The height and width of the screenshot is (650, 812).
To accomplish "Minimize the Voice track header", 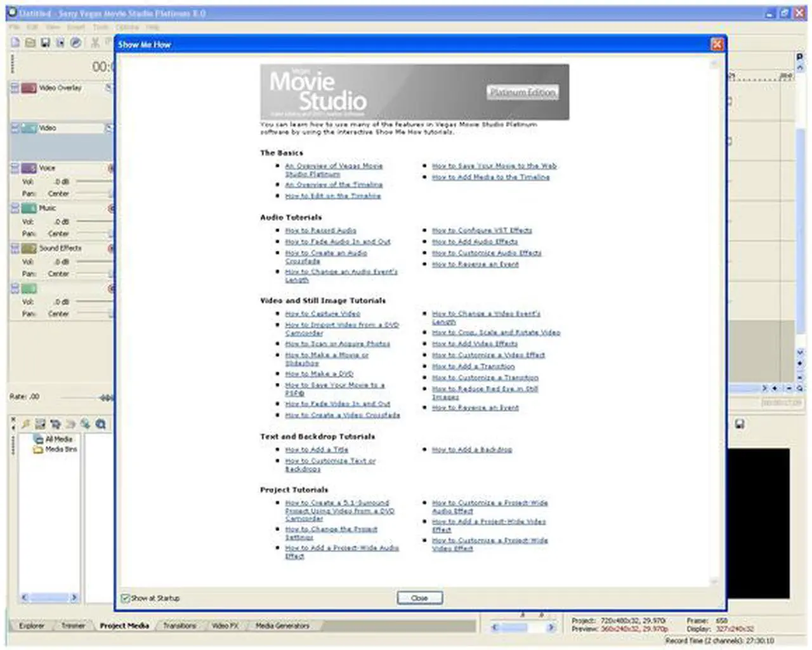I will [15, 168].
